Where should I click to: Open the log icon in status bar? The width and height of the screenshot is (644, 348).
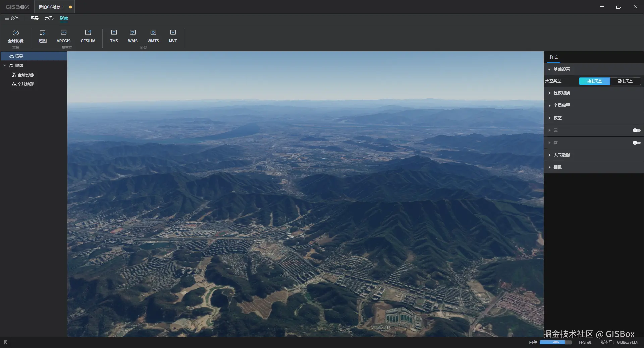(x=6, y=342)
